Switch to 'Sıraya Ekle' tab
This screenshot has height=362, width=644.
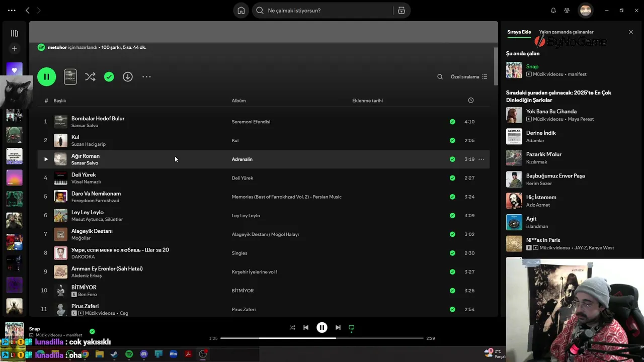[519, 32]
